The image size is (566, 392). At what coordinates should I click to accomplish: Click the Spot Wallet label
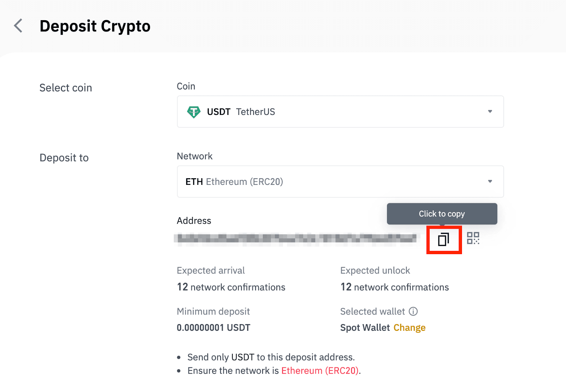pyautogui.click(x=365, y=328)
